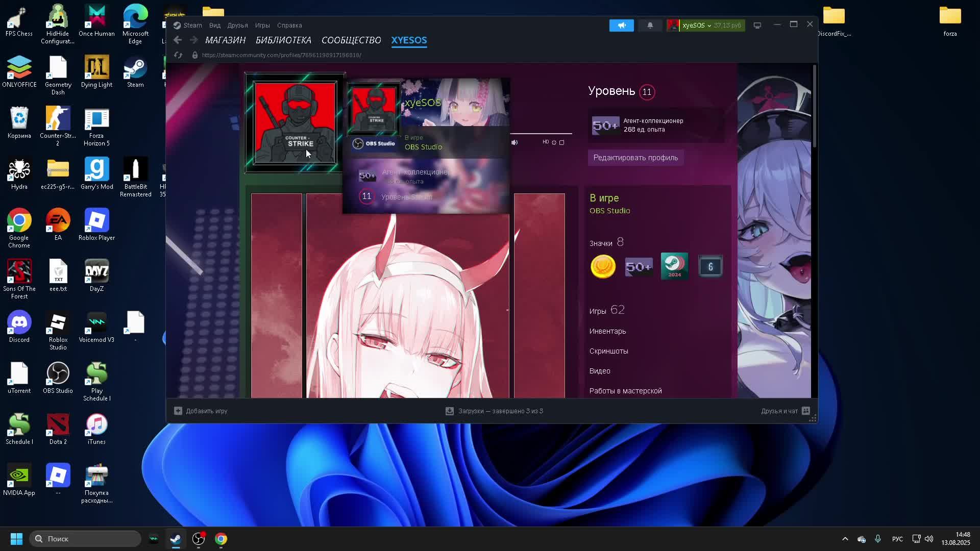The height and width of the screenshot is (551, 980).
Task: Click the Steam URL address field
Action: 281,55
